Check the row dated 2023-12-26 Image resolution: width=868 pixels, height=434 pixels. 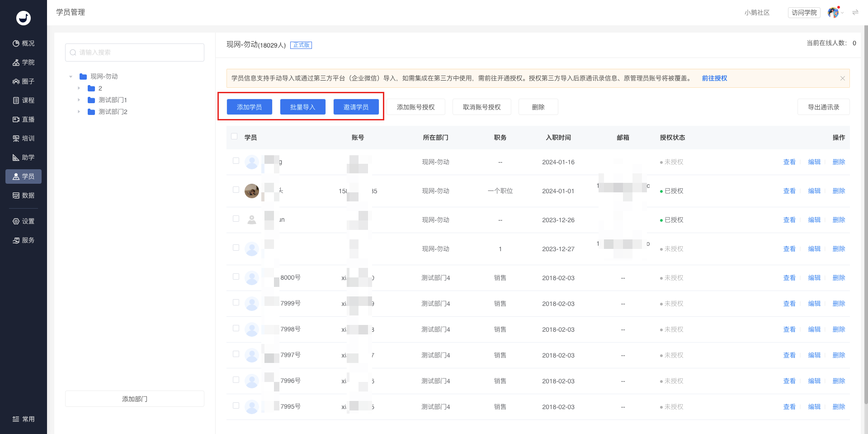(236, 219)
